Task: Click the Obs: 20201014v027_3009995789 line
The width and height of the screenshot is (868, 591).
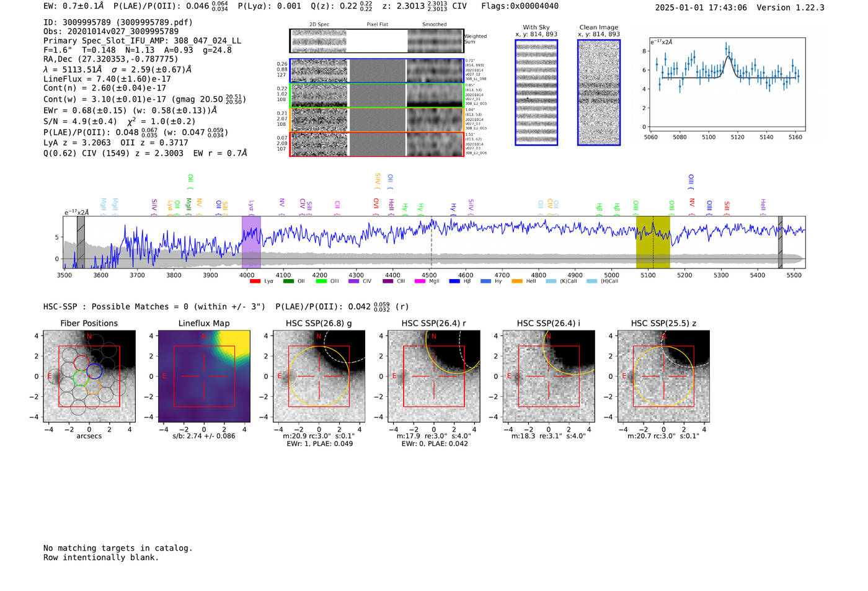Action: pos(111,31)
